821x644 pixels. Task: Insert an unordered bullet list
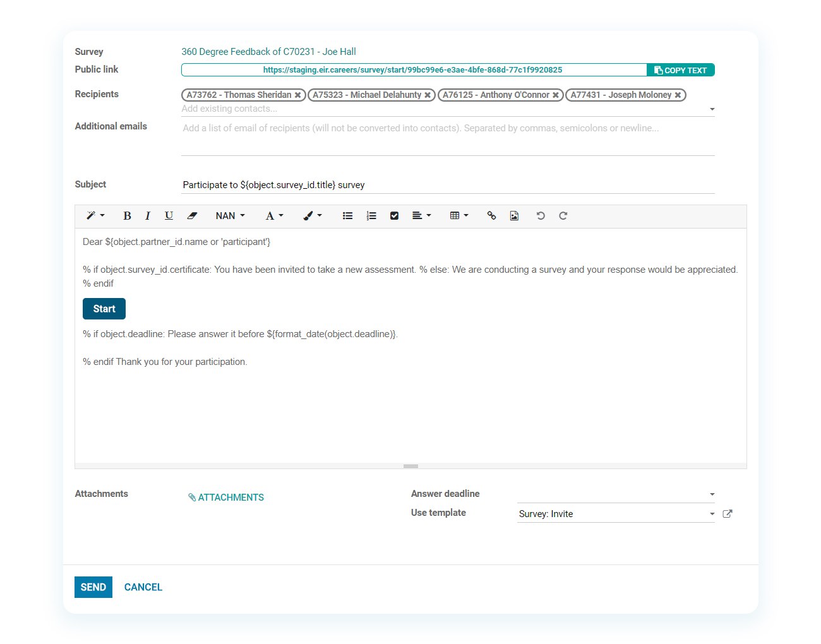pos(347,216)
